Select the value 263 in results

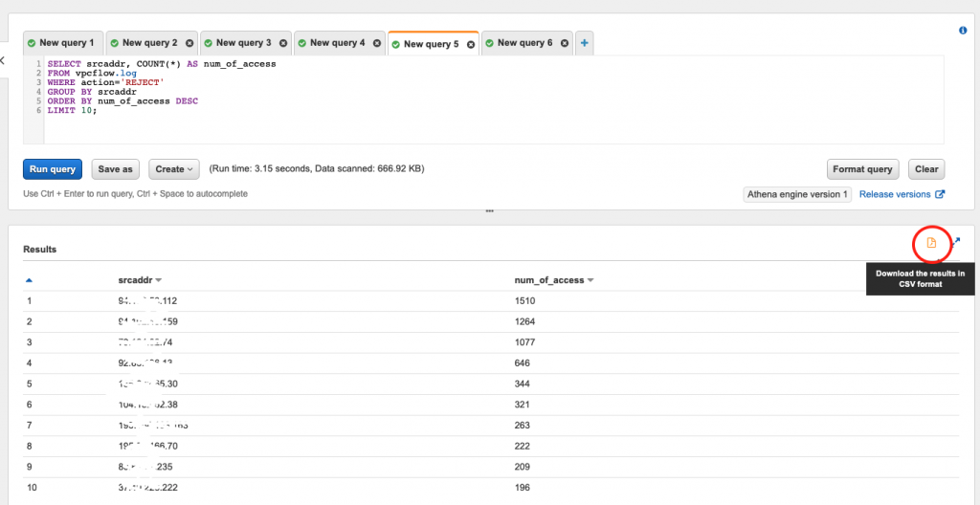point(522,425)
